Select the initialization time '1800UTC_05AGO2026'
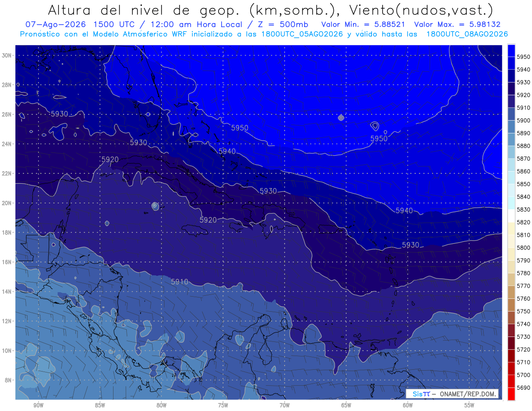This screenshot has width=532, height=411. (302, 34)
